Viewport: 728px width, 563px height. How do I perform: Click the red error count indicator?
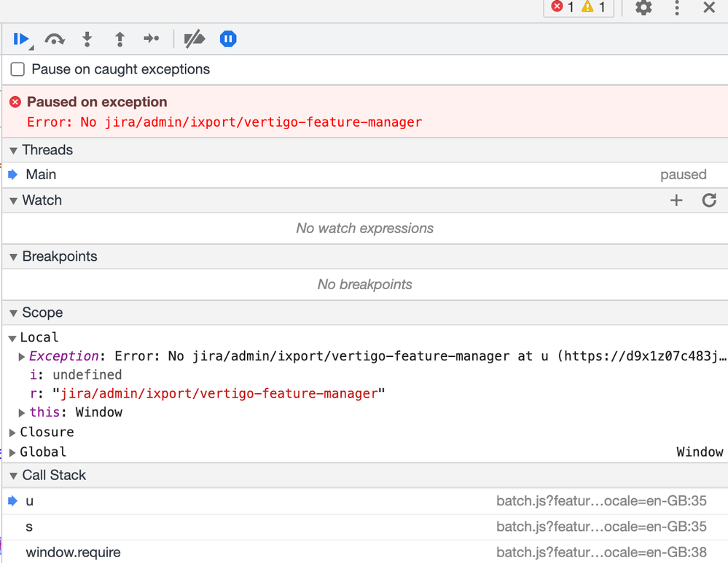(563, 7)
